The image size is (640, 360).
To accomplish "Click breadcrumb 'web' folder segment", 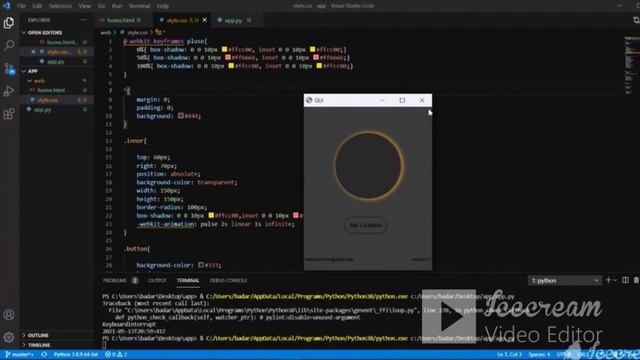I will coord(105,32).
